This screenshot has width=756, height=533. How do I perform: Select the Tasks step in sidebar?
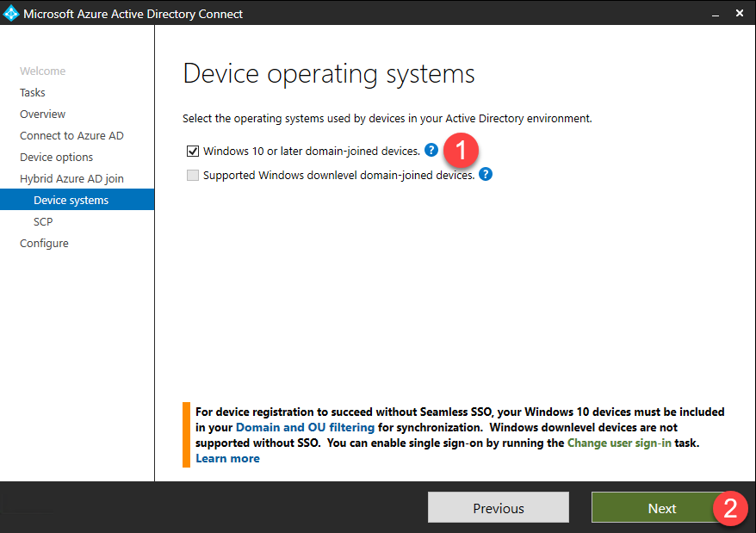(x=33, y=93)
